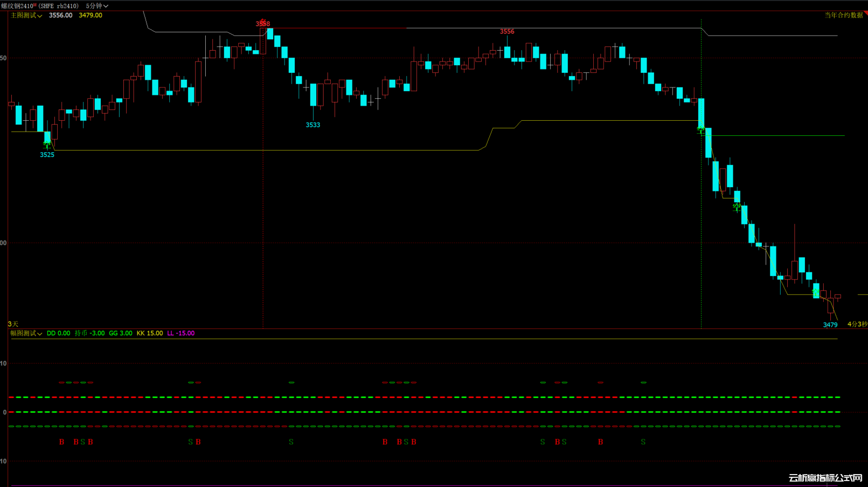This screenshot has height=487, width=868.
Task: Expand the 幅图测试 sub-chart indicator menu
Action: click(26, 333)
